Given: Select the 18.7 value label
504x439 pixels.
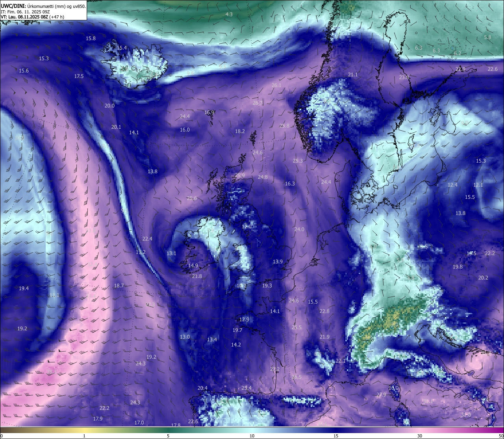Looking at the screenshot, I should click(x=119, y=285).
